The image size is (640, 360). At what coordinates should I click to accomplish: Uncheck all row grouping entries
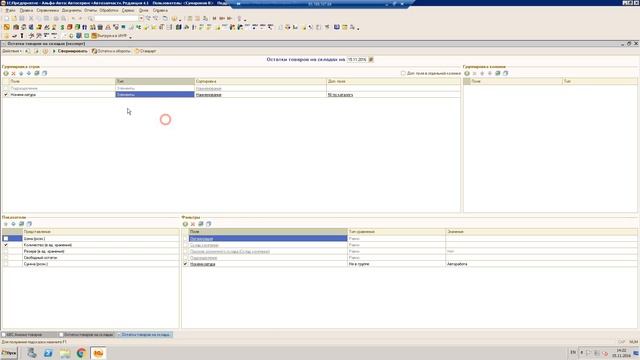click(44, 73)
